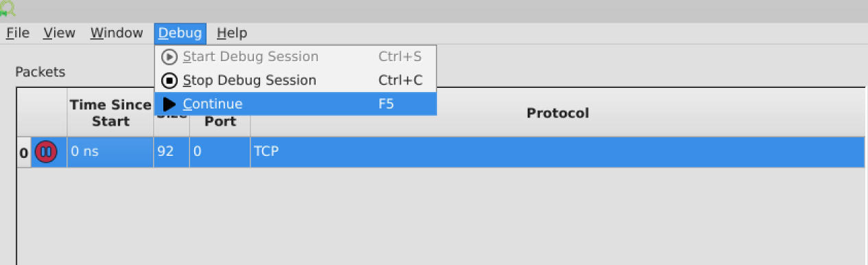Viewport: 868px width, 265px height.
Task: Select the 0 ns time cell
Action: pyautogui.click(x=110, y=152)
